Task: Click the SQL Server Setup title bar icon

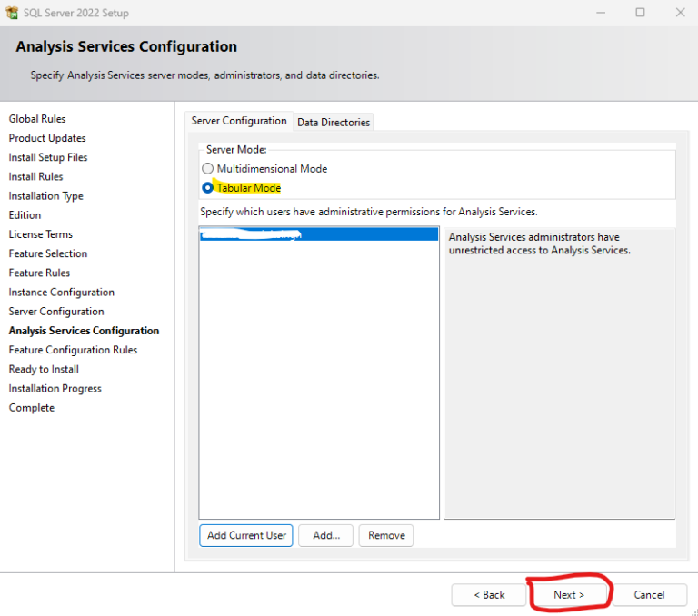Action: point(12,13)
